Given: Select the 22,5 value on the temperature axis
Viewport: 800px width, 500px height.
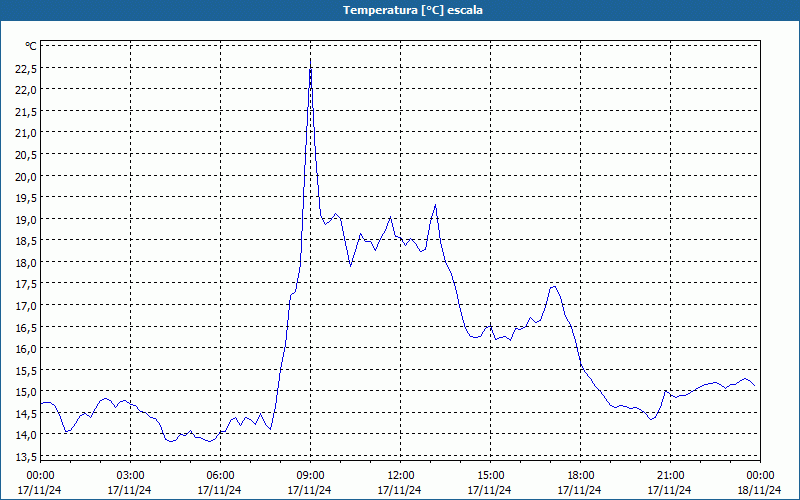Looking at the screenshot, I should coord(26,68).
